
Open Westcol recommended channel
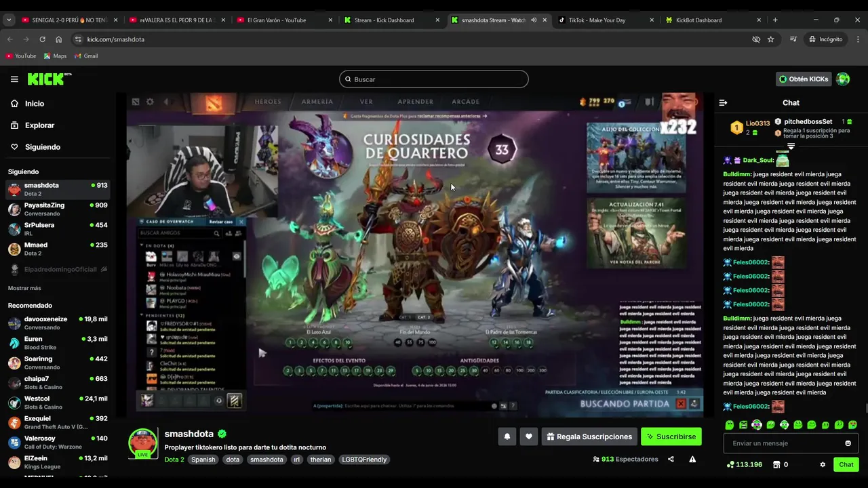(58, 402)
